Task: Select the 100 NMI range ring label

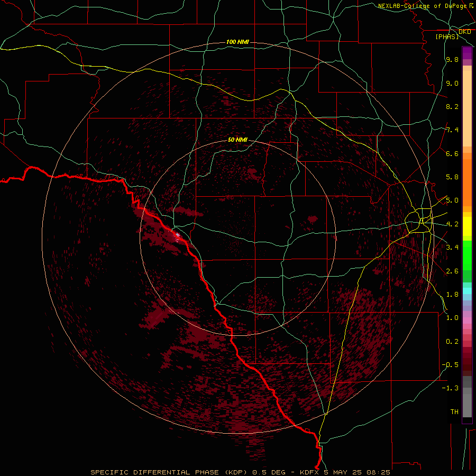Action: pyautogui.click(x=237, y=42)
